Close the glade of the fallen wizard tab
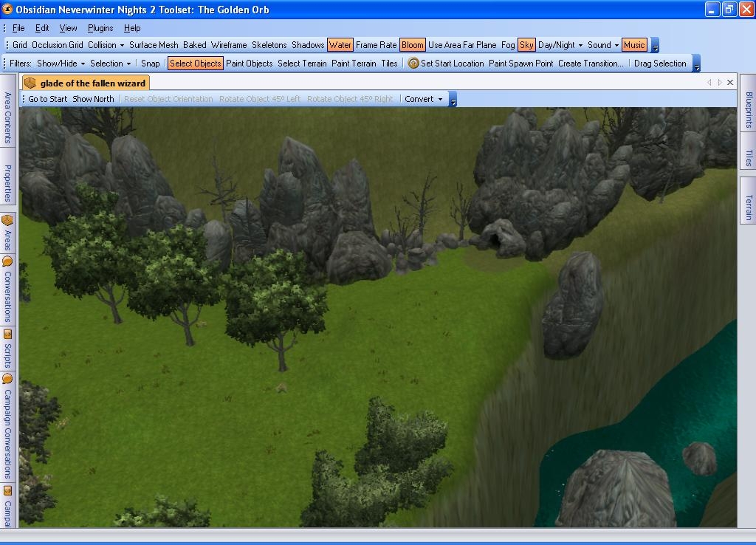 coord(730,83)
